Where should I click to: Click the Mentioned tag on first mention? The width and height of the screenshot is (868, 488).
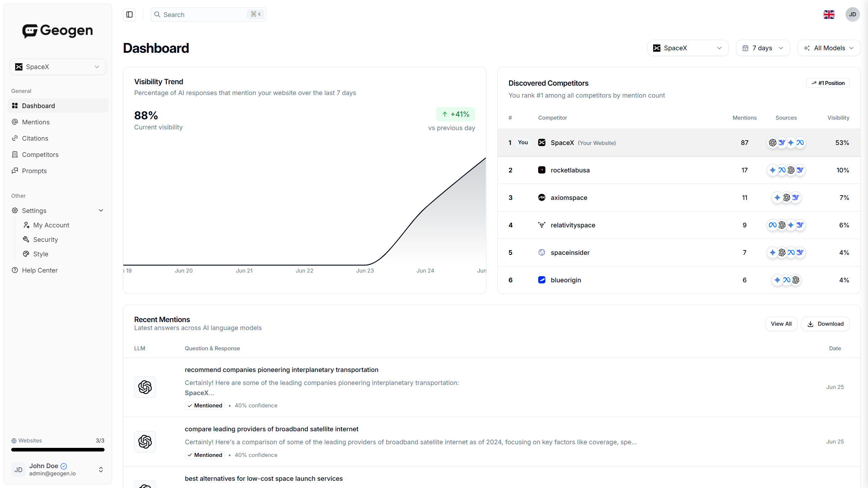click(x=205, y=406)
